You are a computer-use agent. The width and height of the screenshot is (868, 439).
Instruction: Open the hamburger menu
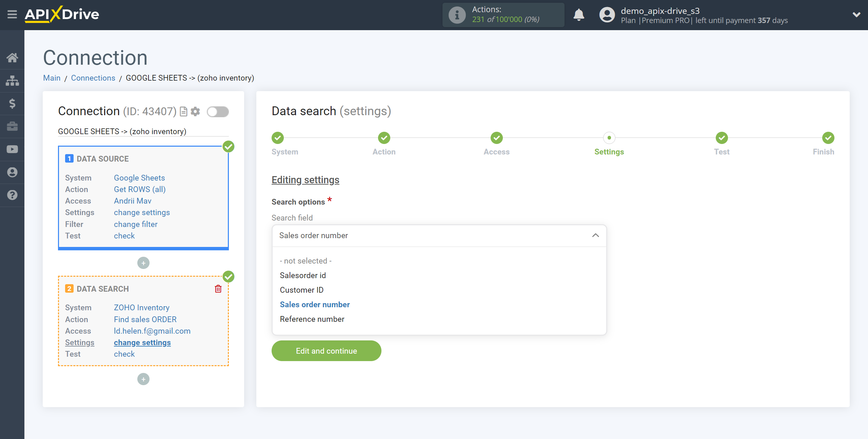coord(12,15)
